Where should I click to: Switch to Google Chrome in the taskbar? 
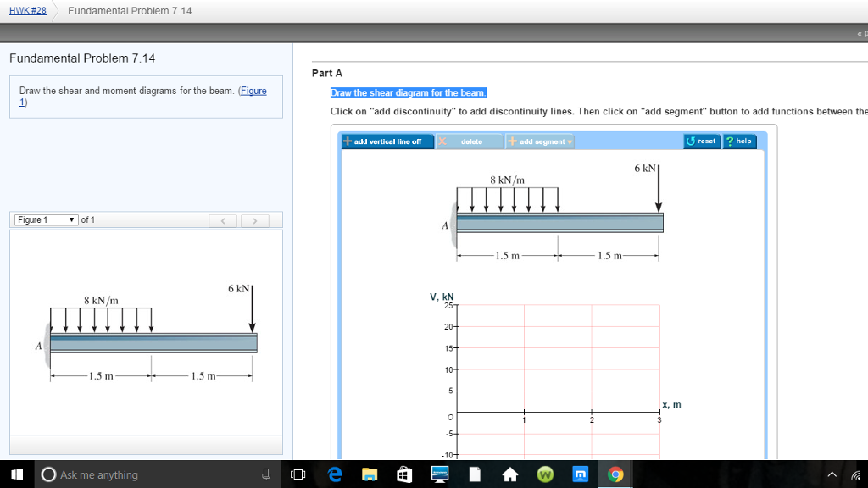coord(615,474)
